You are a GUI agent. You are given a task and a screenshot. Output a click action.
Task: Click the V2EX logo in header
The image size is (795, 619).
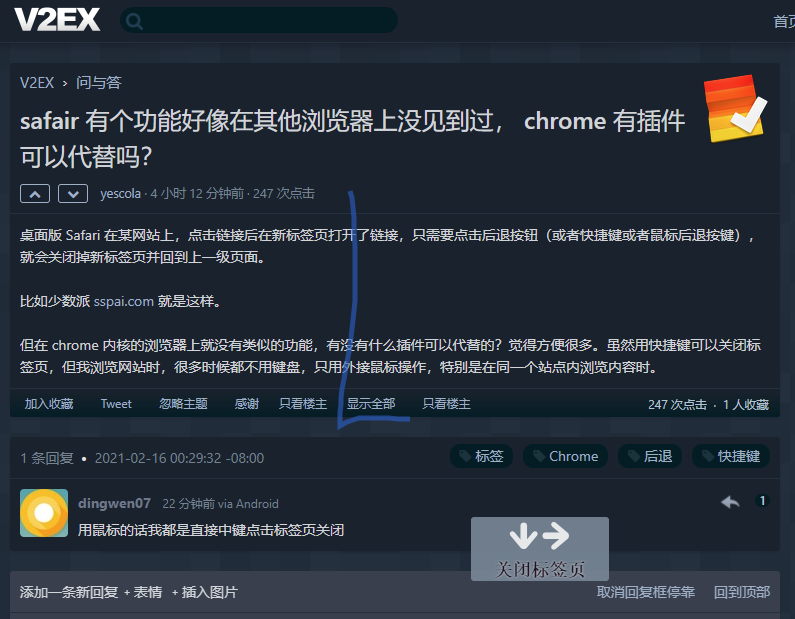point(57,20)
